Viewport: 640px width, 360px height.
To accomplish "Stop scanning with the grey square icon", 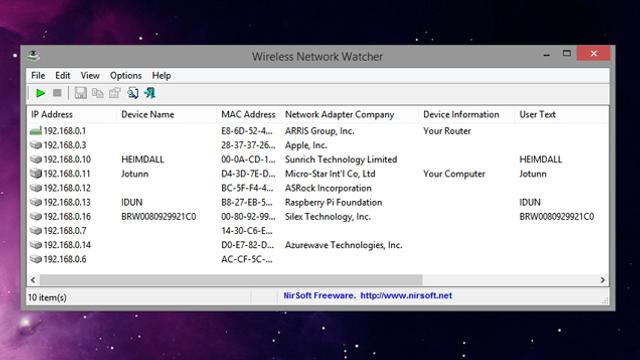I will (57, 93).
